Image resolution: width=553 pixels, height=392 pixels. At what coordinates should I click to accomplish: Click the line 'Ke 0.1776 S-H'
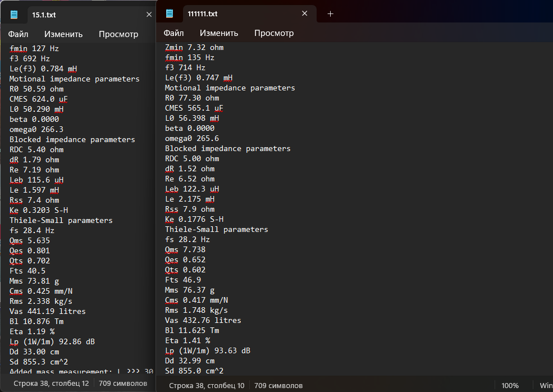(194, 219)
